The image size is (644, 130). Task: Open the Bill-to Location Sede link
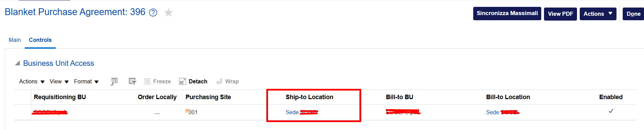pos(503,112)
